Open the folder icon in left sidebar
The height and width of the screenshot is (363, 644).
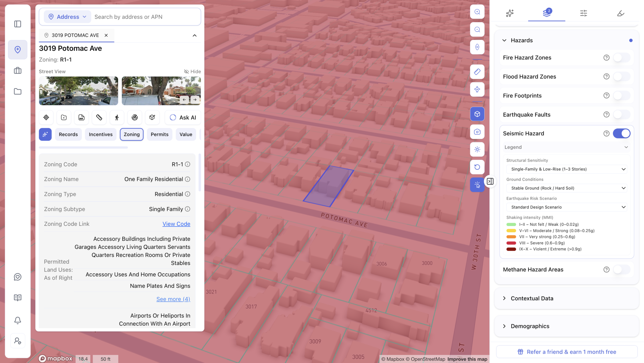click(x=18, y=91)
